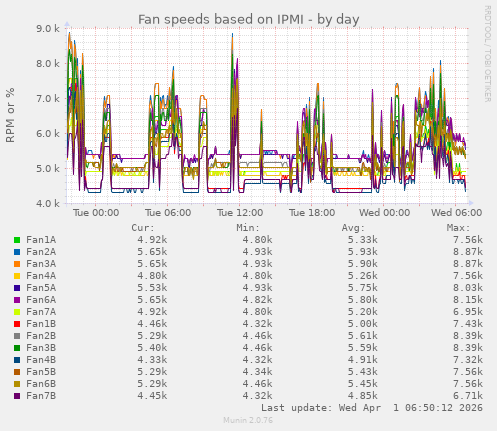The width and height of the screenshot is (497, 431).
Task: Click the Fan7A lime legend swatch
Action: (x=17, y=312)
